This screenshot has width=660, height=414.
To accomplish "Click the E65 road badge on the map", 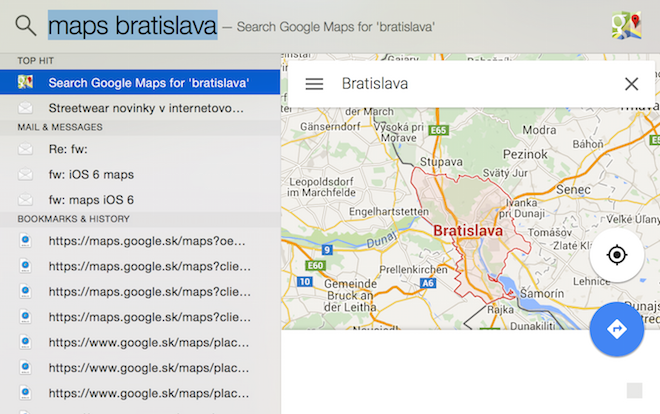I will (438, 130).
